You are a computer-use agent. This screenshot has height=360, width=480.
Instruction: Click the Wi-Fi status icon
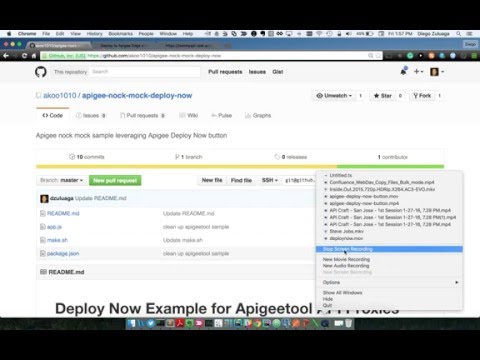pyautogui.click(x=319, y=34)
